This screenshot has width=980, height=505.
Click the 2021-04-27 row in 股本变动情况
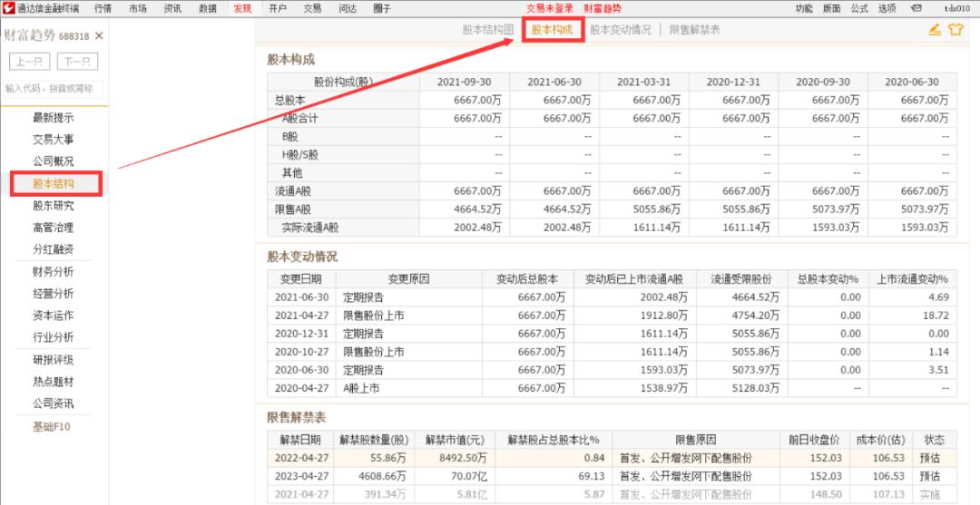tap(612, 316)
